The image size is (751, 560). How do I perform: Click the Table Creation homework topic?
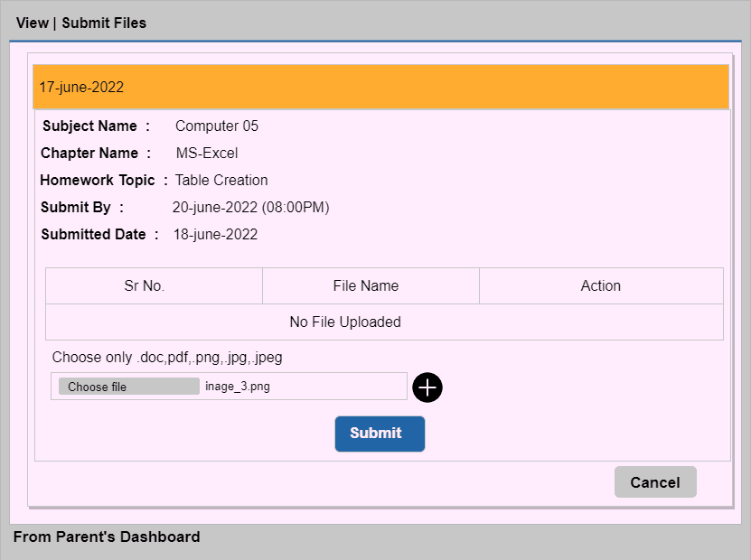point(221,180)
